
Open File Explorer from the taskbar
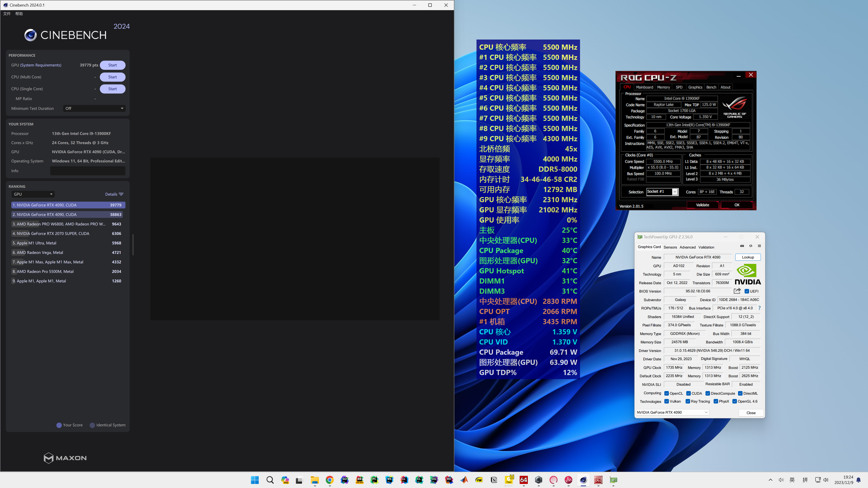coord(315,480)
